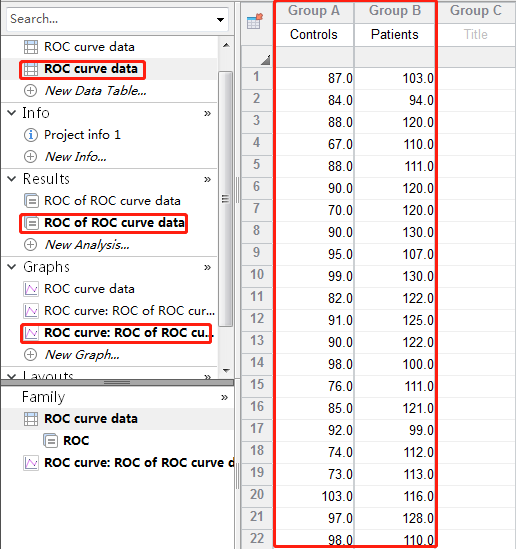The height and width of the screenshot is (549, 516).
Task: Collapse the Graphs section chevron
Action: 12,267
